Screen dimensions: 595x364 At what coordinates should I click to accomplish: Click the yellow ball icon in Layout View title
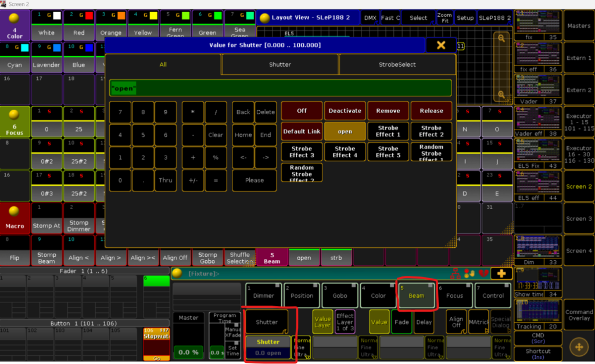[x=264, y=18]
